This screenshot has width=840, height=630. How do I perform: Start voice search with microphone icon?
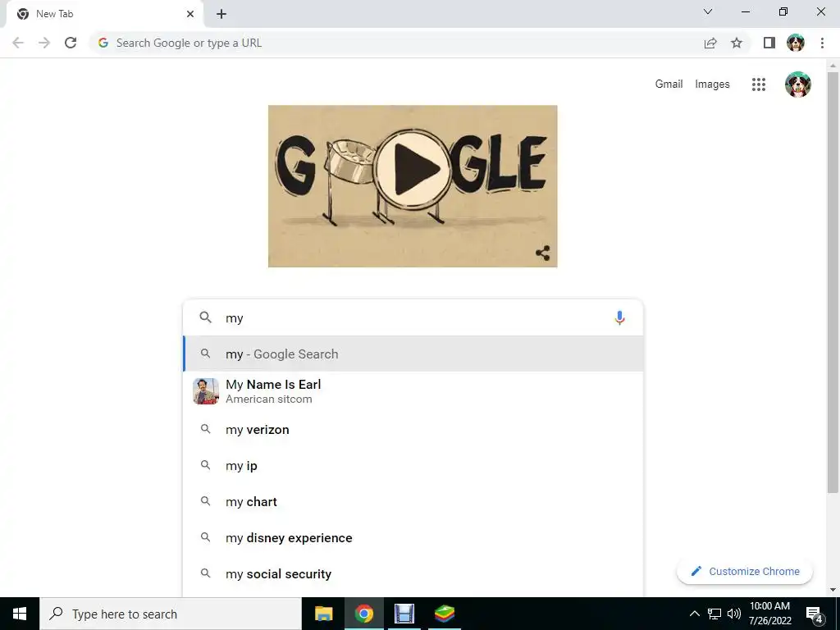click(619, 317)
